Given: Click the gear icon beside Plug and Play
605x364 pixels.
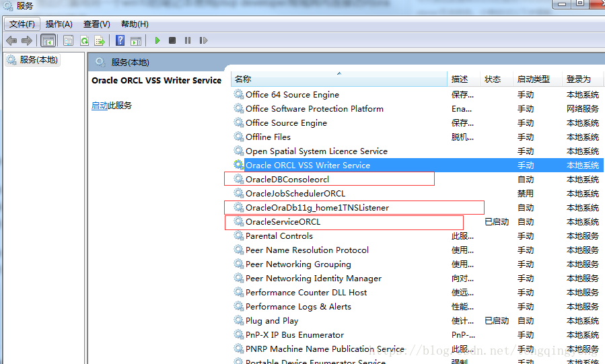Looking at the screenshot, I should [x=239, y=320].
